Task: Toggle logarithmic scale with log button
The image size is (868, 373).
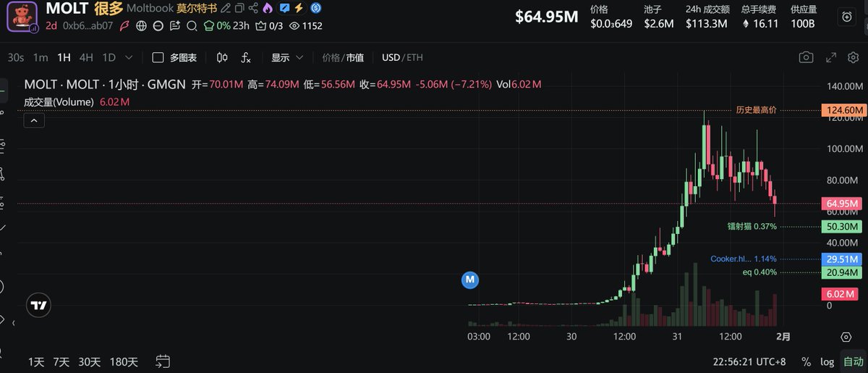Action: [827, 361]
